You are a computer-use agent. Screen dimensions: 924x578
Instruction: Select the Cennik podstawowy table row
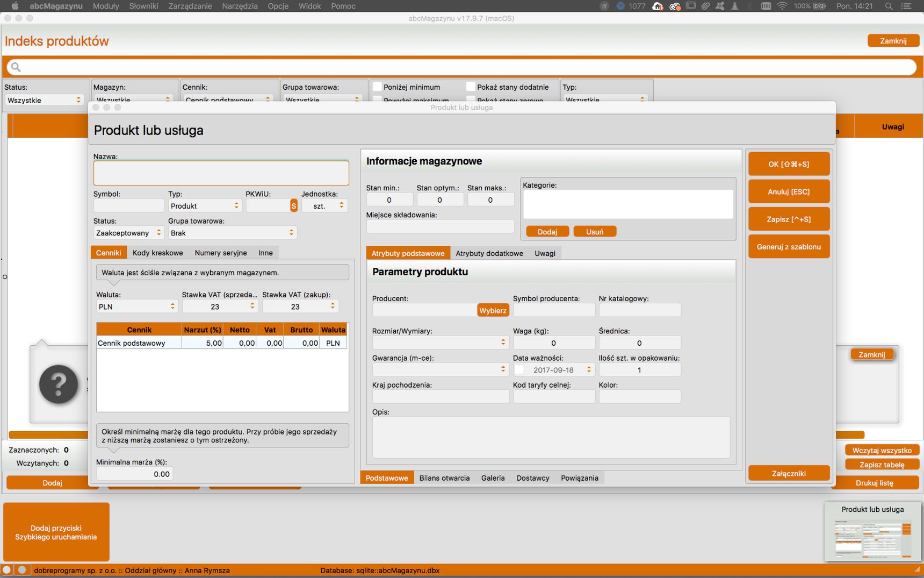pyautogui.click(x=222, y=343)
